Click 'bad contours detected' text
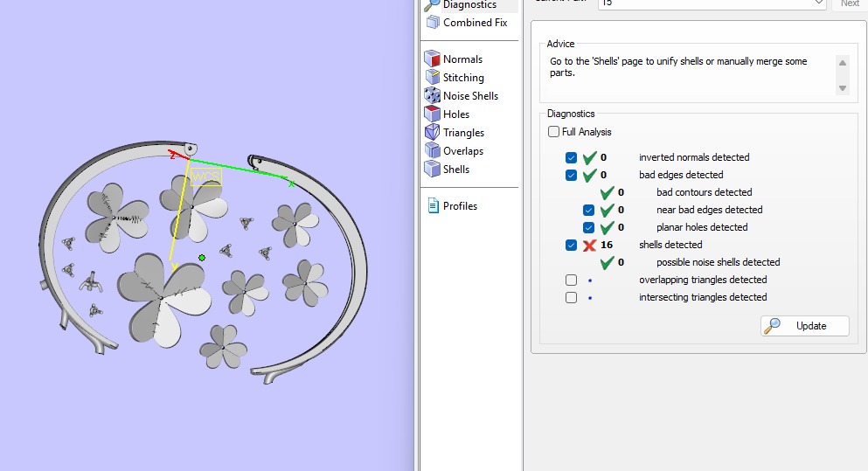Image resolution: width=868 pixels, height=471 pixels. [705, 192]
